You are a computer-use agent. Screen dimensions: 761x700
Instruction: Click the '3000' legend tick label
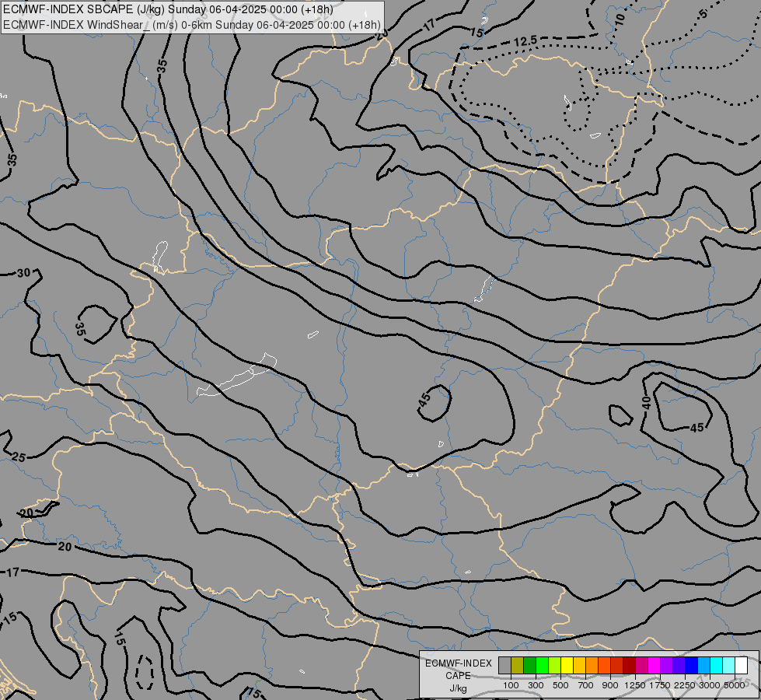point(710,685)
